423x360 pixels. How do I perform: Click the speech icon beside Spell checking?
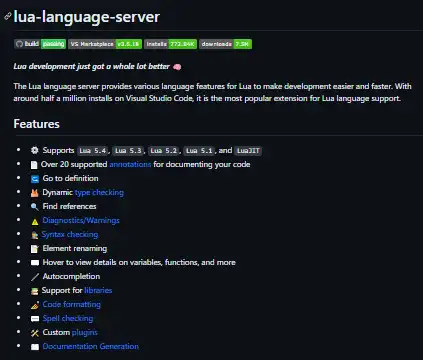(35, 319)
